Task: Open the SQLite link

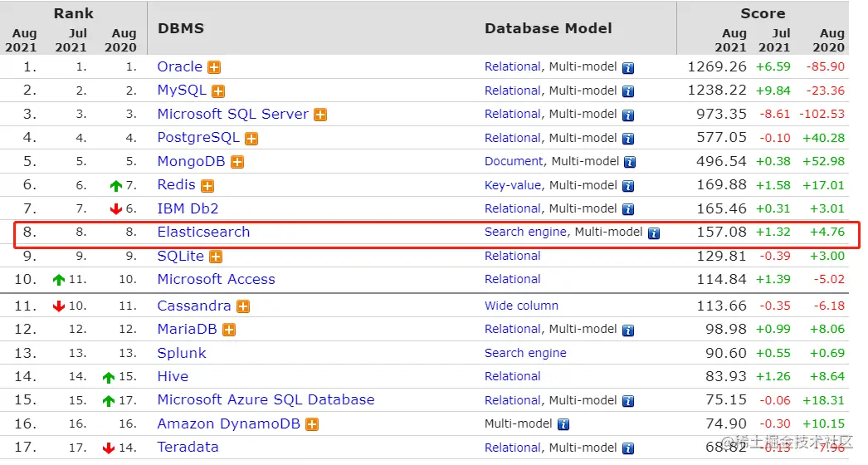Action: pyautogui.click(x=180, y=256)
